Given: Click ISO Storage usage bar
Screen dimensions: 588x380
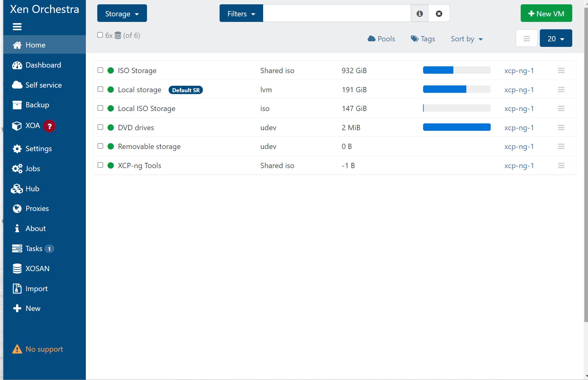Looking at the screenshot, I should (x=457, y=70).
